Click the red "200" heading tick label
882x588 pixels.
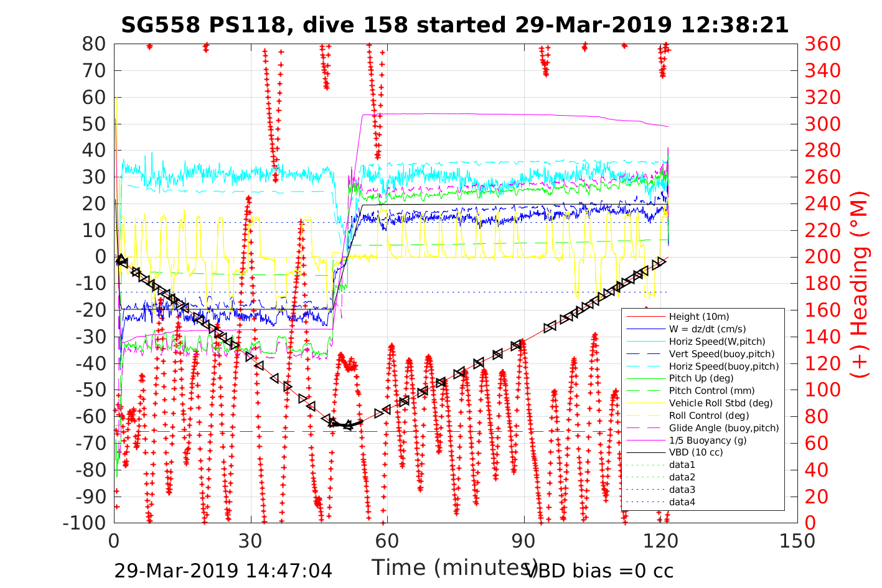pyautogui.click(x=823, y=256)
